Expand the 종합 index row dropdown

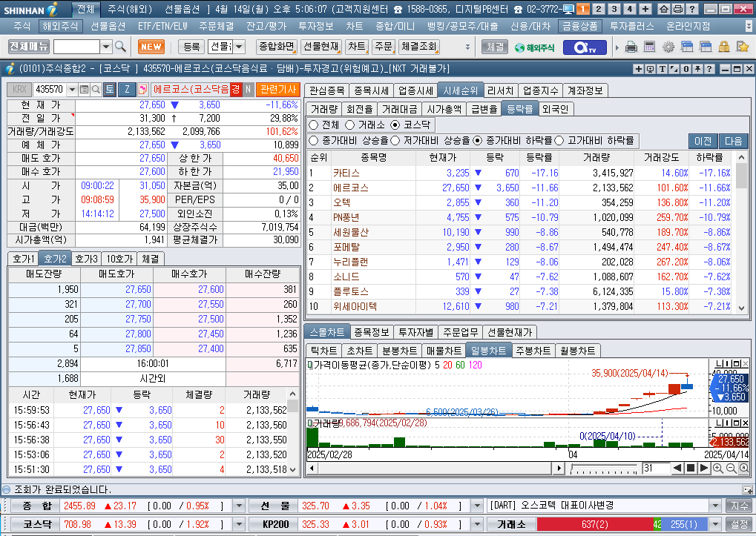click(239, 506)
